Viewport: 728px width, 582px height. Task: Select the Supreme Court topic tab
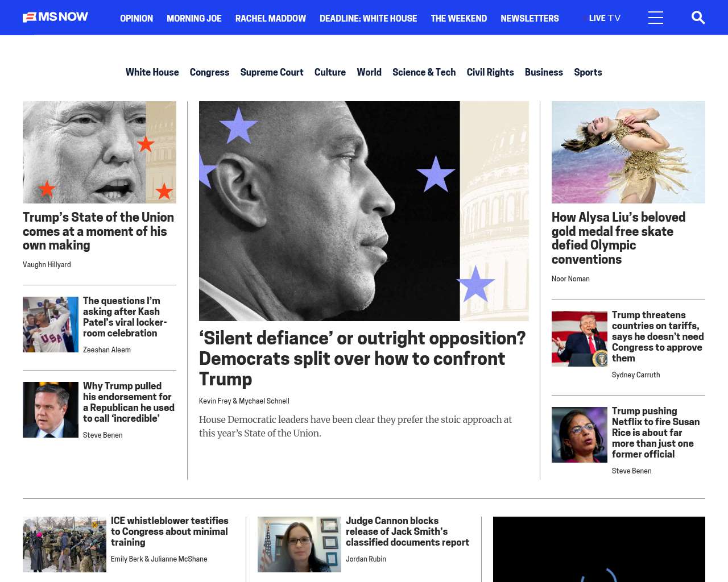(272, 72)
